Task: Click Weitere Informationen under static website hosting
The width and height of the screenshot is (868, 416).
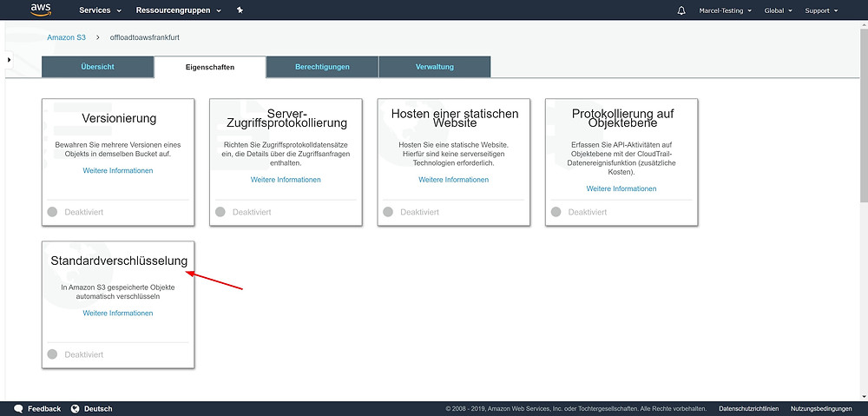Action: tap(453, 180)
